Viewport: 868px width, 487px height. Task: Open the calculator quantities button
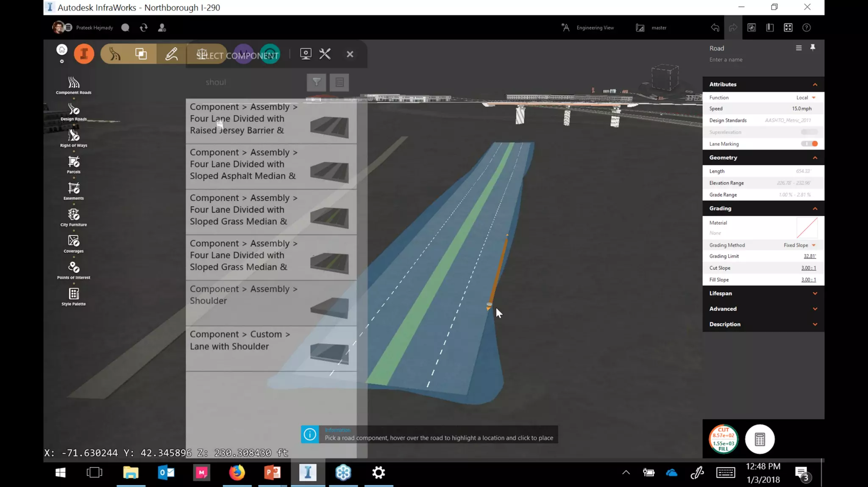760,440
